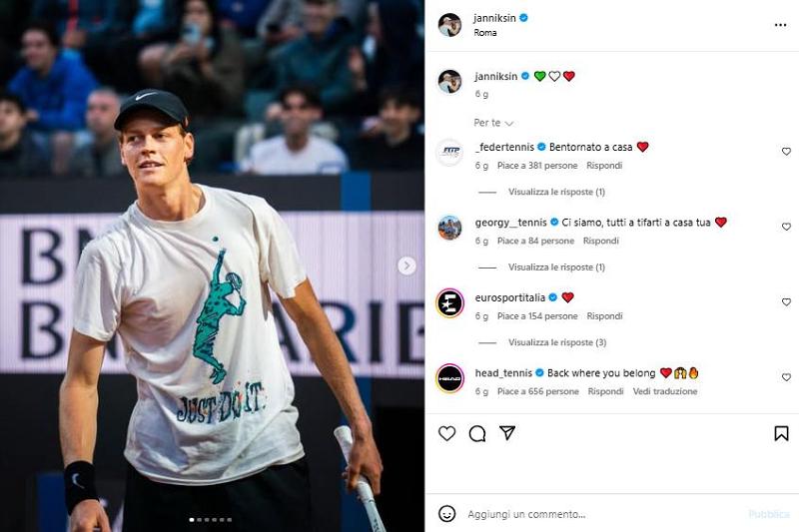This screenshot has height=532, width=799.
Task: Go to next photo with arrow
Action: (406, 266)
